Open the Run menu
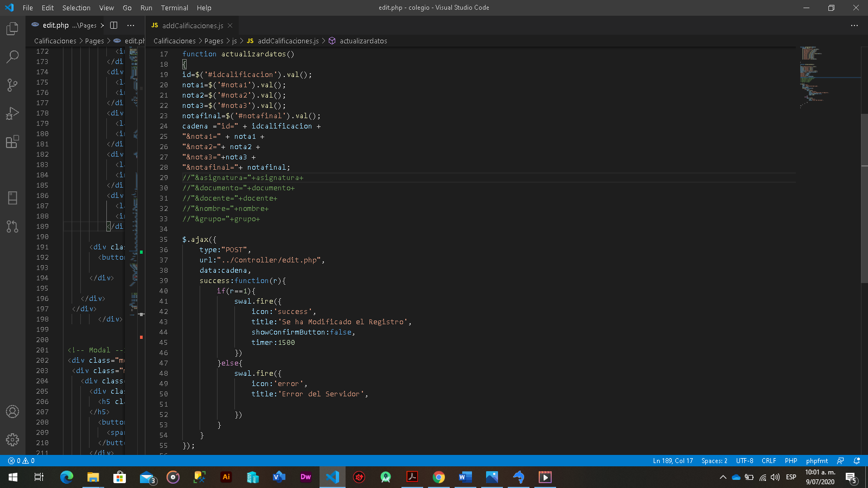The image size is (868, 488). (146, 8)
